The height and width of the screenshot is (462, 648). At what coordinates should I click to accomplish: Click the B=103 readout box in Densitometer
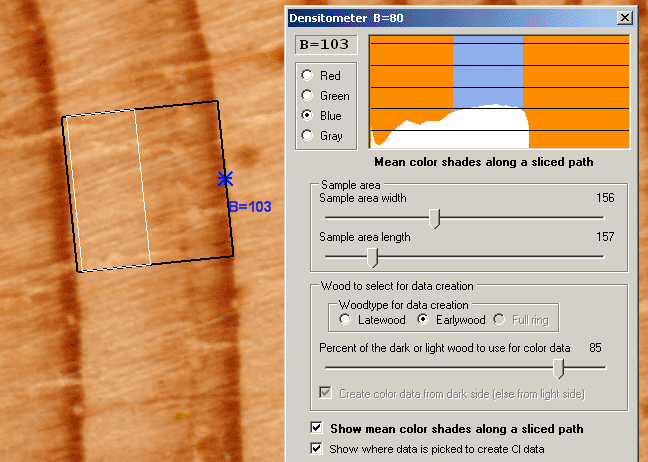326,45
